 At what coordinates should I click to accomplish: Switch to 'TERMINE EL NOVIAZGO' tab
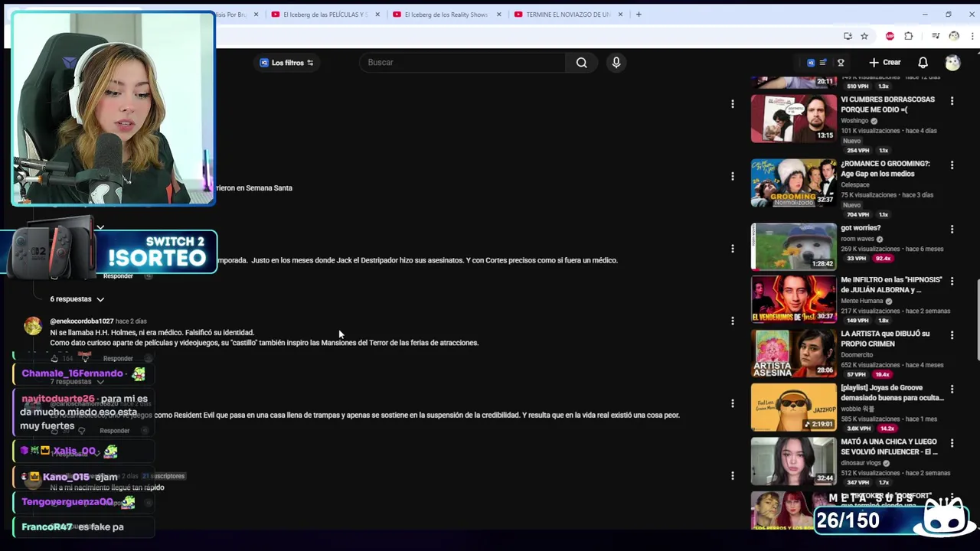pyautogui.click(x=567, y=14)
